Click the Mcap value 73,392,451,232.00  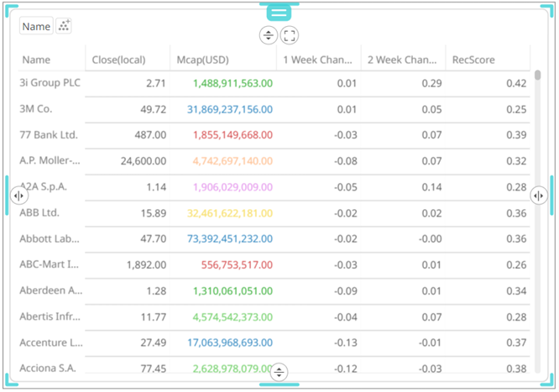point(230,238)
